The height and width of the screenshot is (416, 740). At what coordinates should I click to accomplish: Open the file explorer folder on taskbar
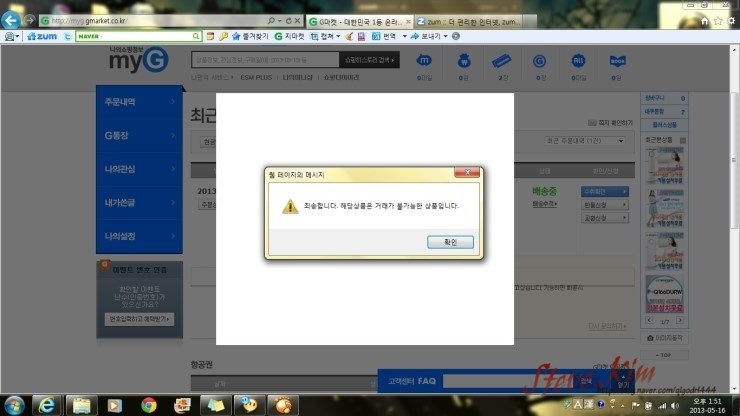coord(81,406)
